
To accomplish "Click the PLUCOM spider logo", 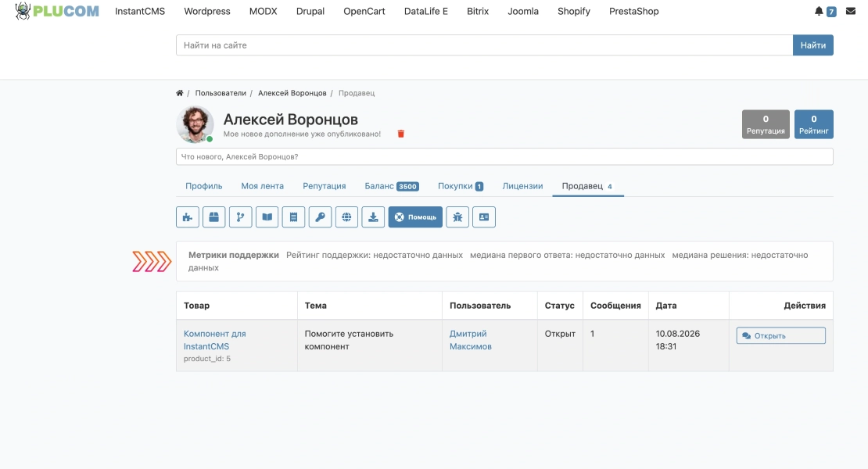I will [57, 11].
